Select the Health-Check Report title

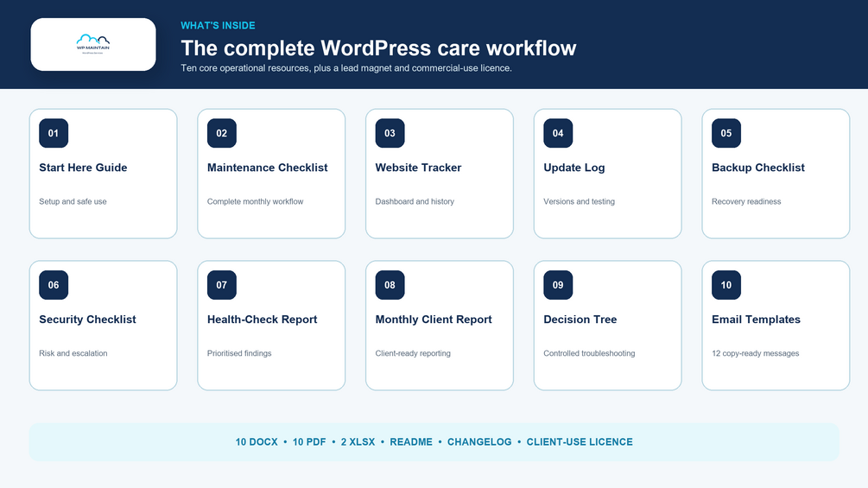263,320
